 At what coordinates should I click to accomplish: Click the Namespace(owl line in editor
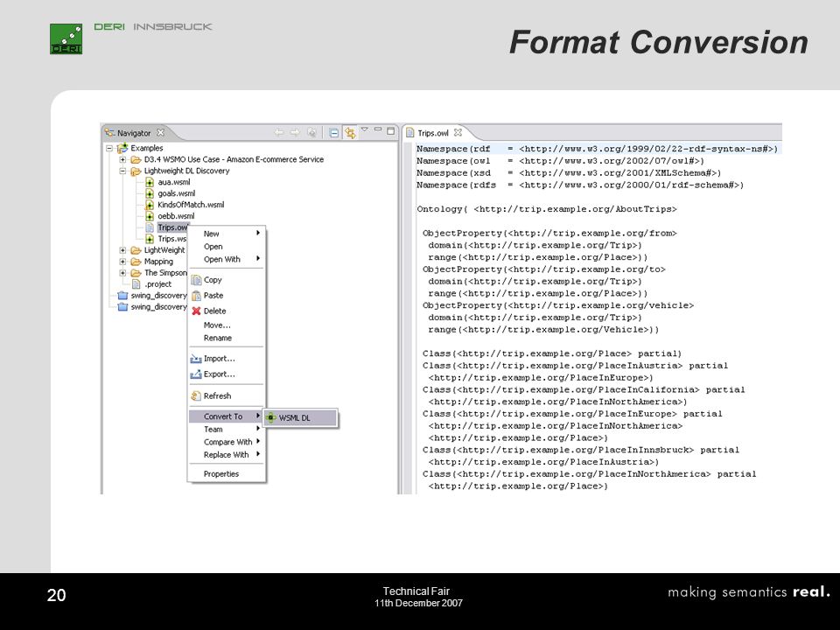[x=560, y=161]
